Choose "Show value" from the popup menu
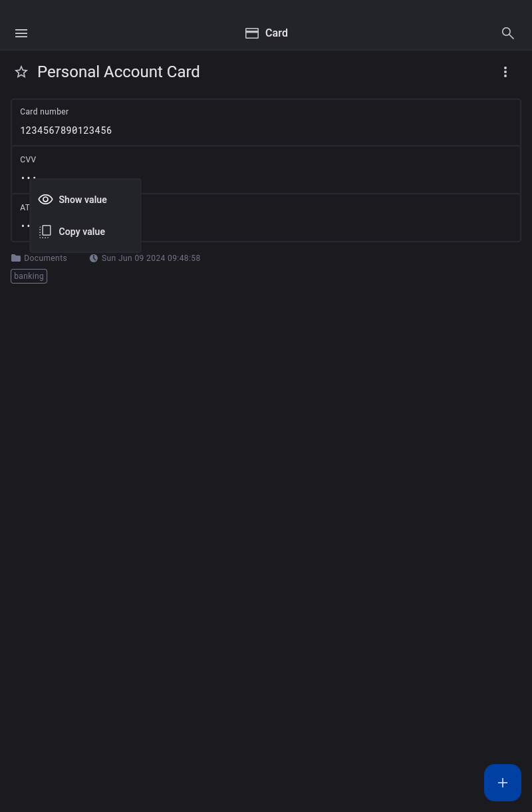This screenshot has width=532, height=812. click(x=82, y=200)
